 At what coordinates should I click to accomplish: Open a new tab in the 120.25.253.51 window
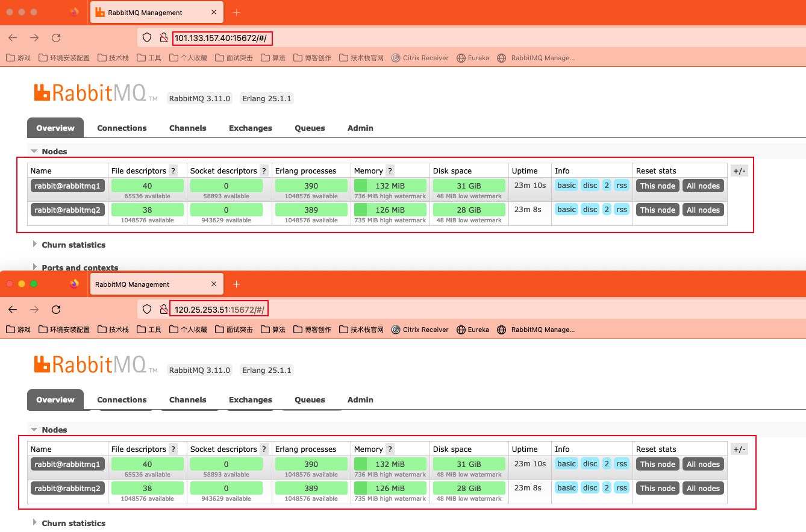(x=236, y=284)
